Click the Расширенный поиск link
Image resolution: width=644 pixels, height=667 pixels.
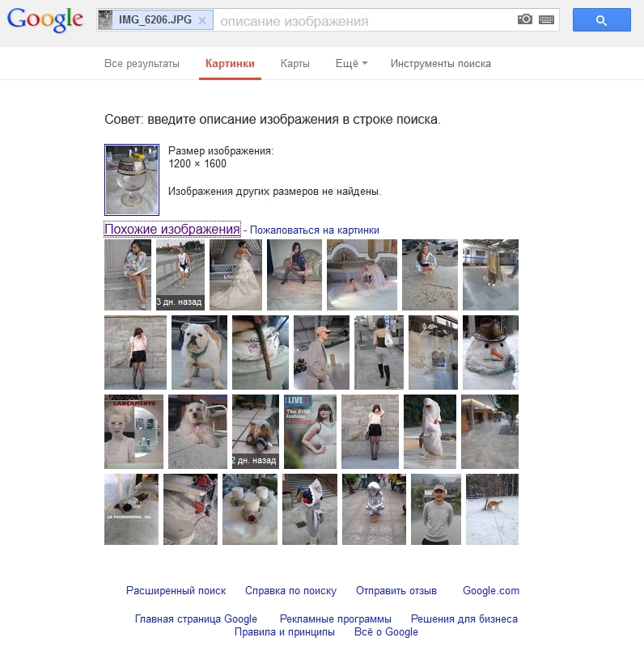[176, 591]
